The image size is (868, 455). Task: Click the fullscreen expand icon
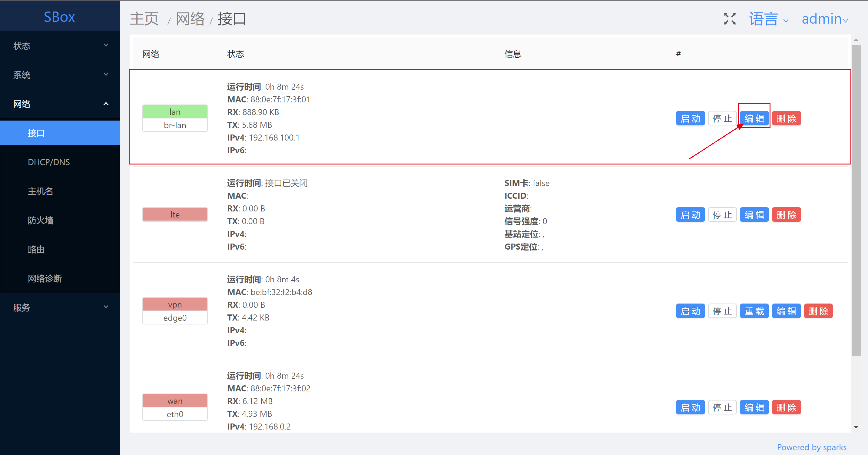730,19
